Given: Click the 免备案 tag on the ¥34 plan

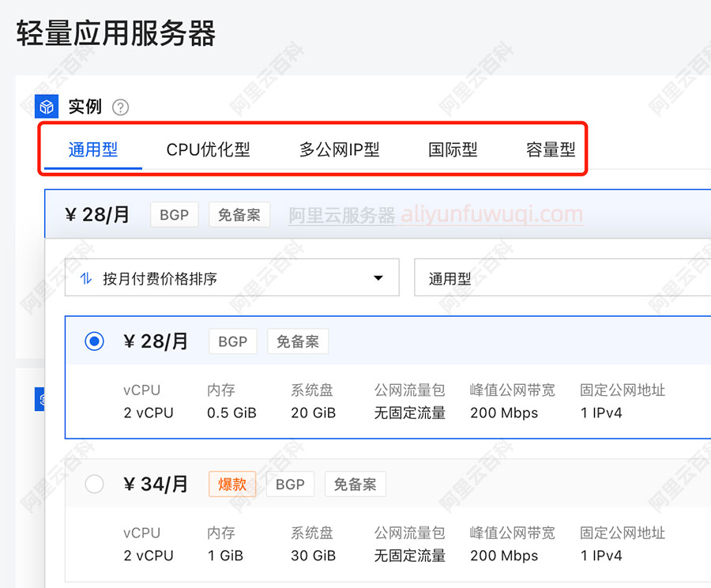Looking at the screenshot, I should coord(355,484).
